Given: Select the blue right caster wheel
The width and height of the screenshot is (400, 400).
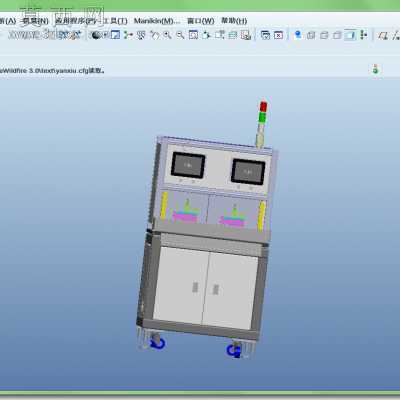Looking at the screenshot, I should [x=233, y=351].
